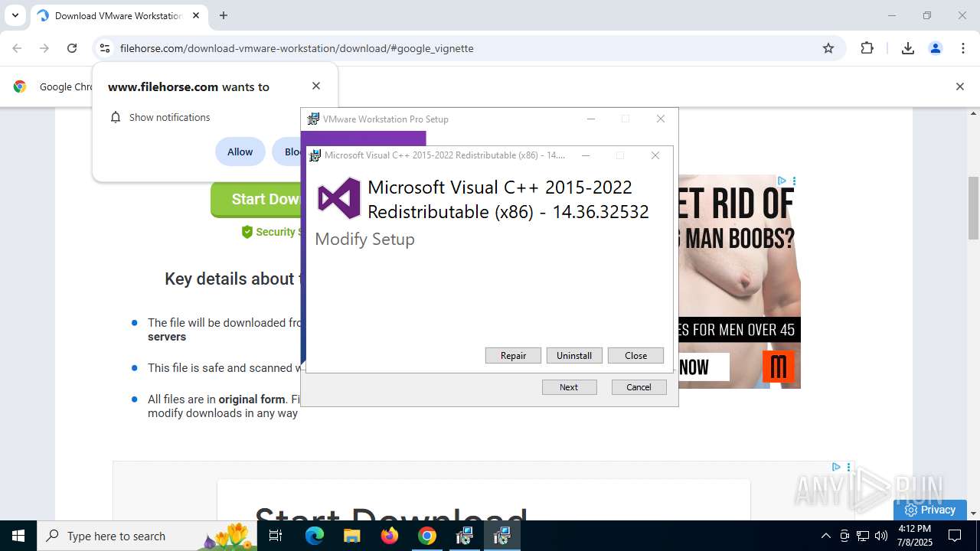The height and width of the screenshot is (551, 980).
Task: Bookmark this page with the star icon
Action: 828,48
